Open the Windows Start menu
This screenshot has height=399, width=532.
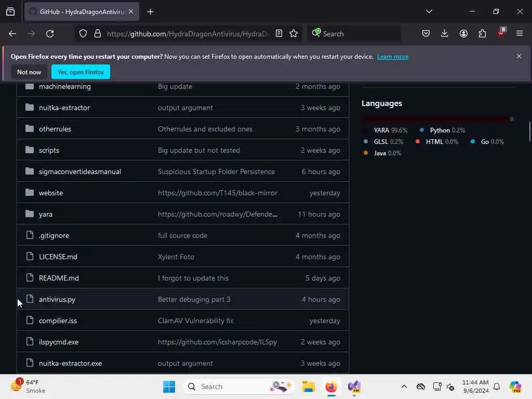(x=169, y=387)
